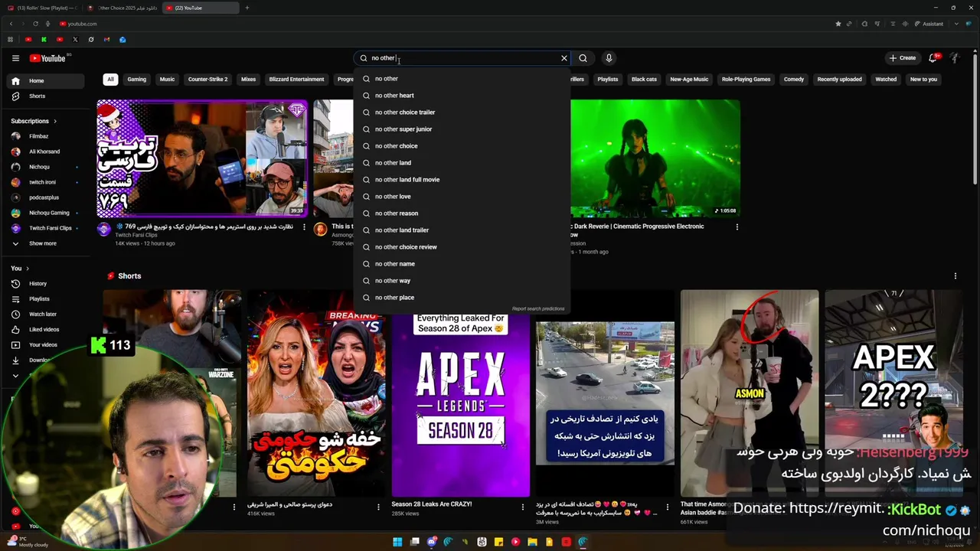Viewport: 980px width, 551px height.
Task: Open the YouTube hamburger guide menu
Action: (x=15, y=58)
